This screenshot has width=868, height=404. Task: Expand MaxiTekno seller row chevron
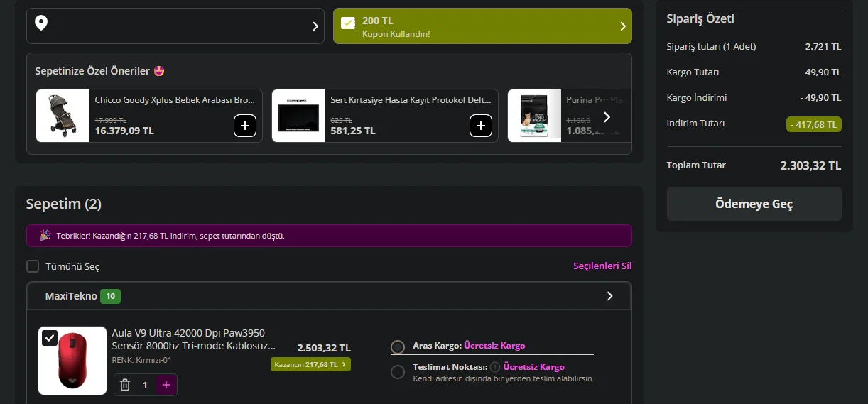click(x=609, y=296)
